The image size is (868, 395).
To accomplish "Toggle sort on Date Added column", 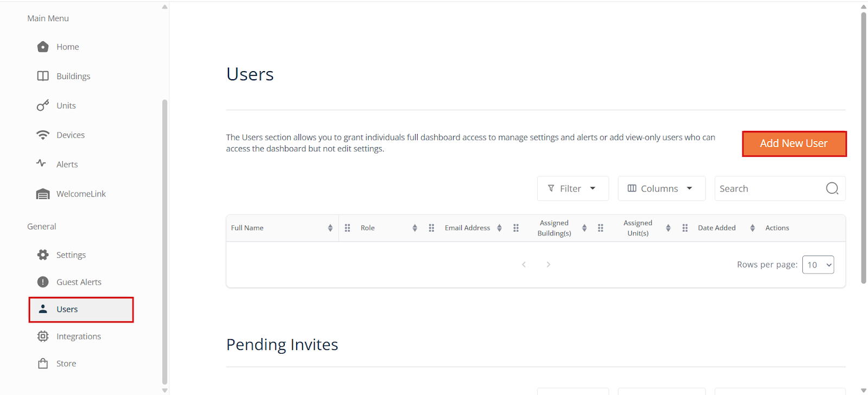I will click(752, 228).
